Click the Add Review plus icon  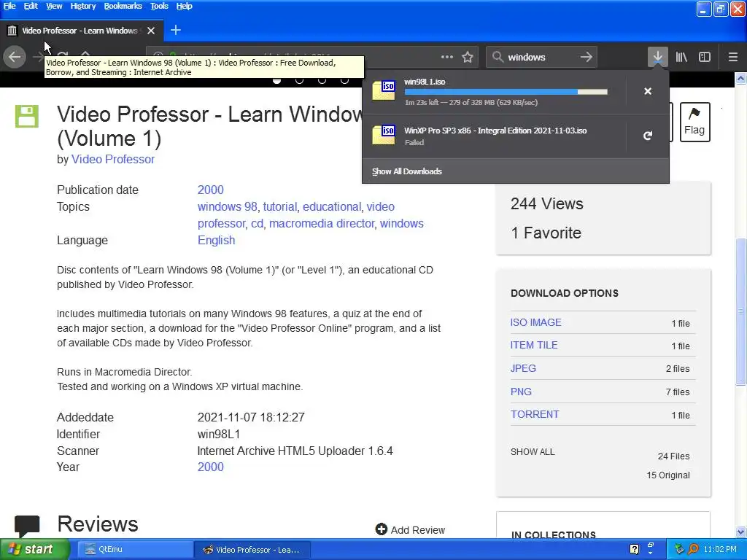click(381, 529)
